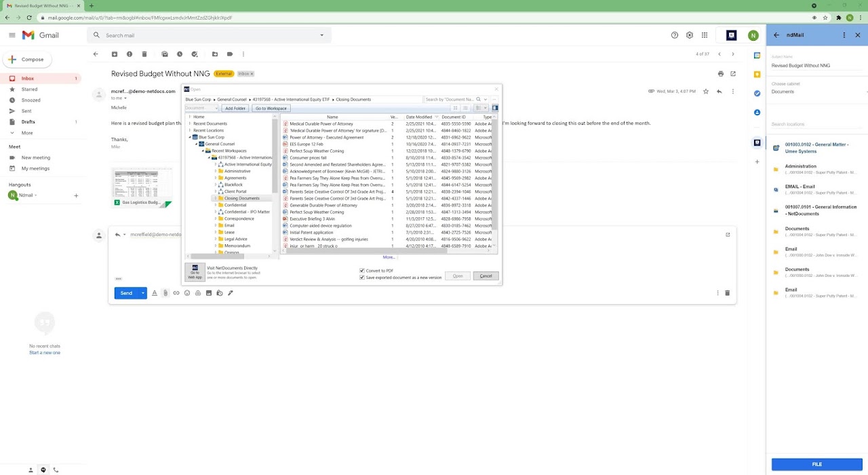This screenshot has width=868, height=475.
Task: Choose 001003.0102 General Matter filing location
Action: (816, 148)
